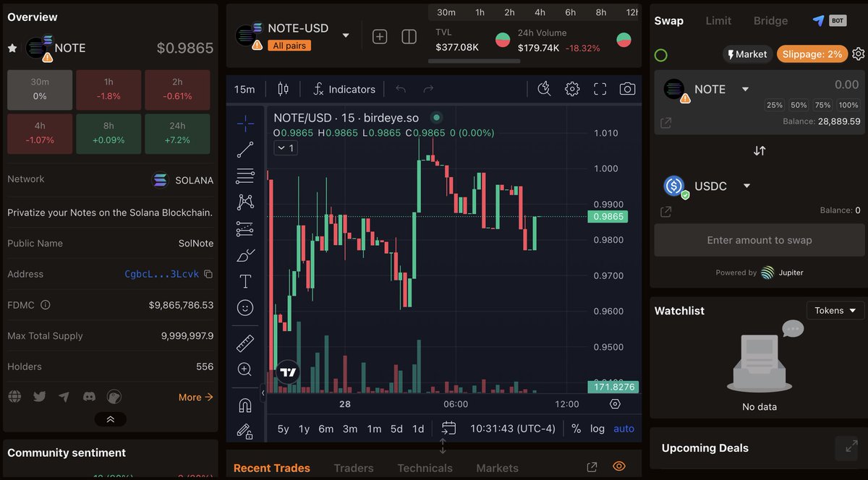The image size is (868, 480).
Task: Show the FDMC info tooltip icon
Action: click(46, 305)
